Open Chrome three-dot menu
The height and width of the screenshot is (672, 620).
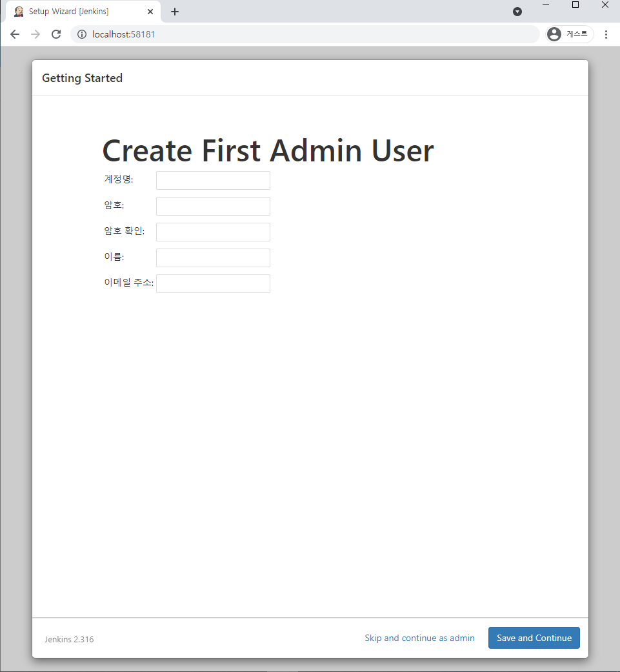tap(606, 34)
